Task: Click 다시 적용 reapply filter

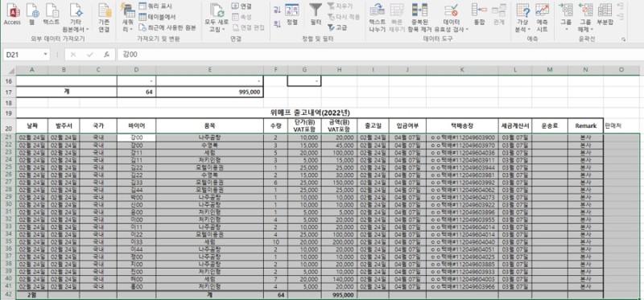Action: pyautogui.click(x=344, y=17)
